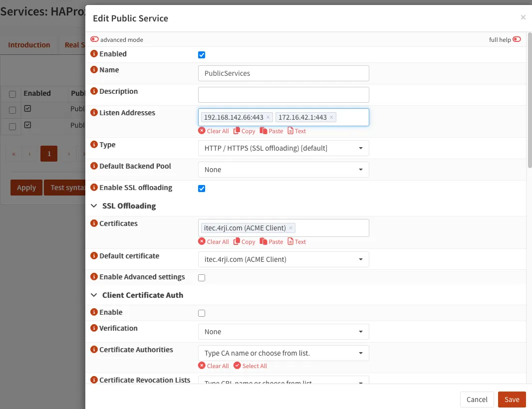Click the Name input field
Screen dimensions: 532x409
click(x=283, y=73)
